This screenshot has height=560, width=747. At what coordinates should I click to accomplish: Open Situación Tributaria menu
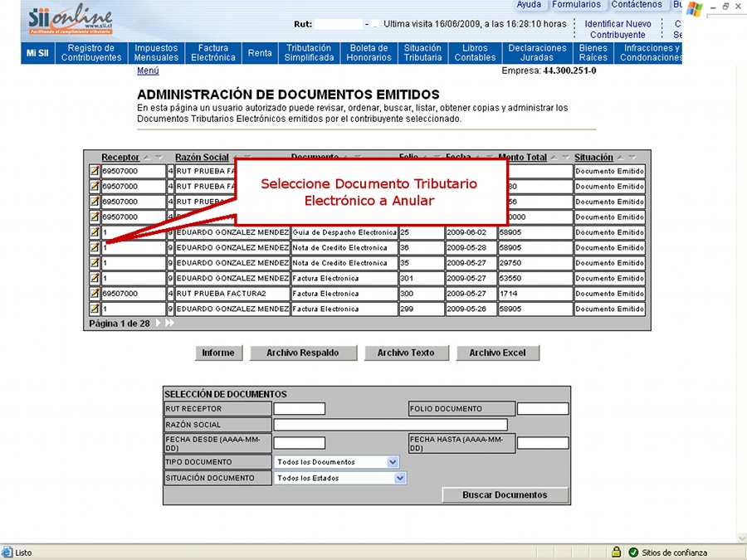pyautogui.click(x=422, y=53)
